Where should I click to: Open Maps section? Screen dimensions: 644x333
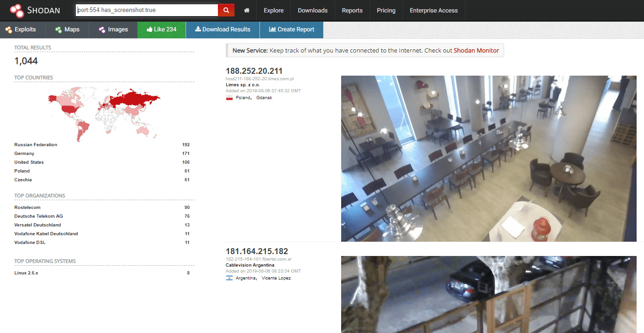coord(67,30)
